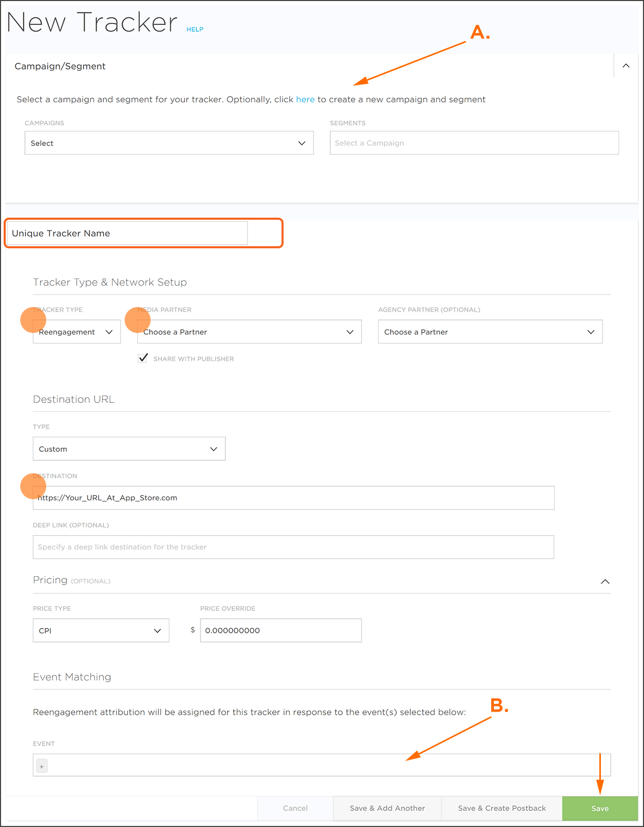Click the plus icon in Event field
The image size is (644, 827).
click(x=42, y=766)
